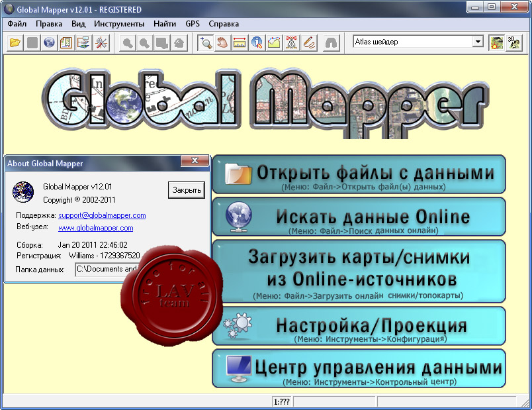
Task: Open the Control Center overlay icon
Action: [x=66, y=43]
